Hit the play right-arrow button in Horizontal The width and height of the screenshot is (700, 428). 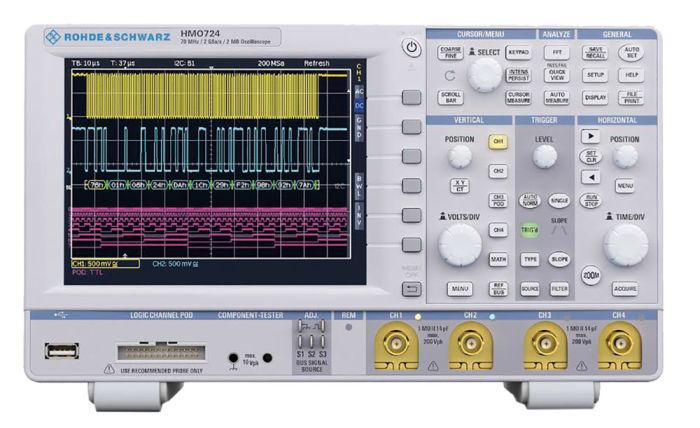pyautogui.click(x=590, y=136)
